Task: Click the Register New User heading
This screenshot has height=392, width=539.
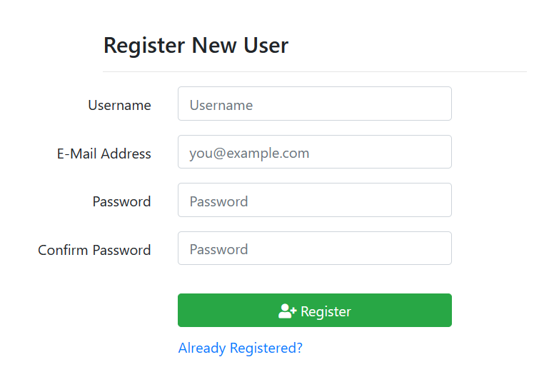Action: pos(196,45)
